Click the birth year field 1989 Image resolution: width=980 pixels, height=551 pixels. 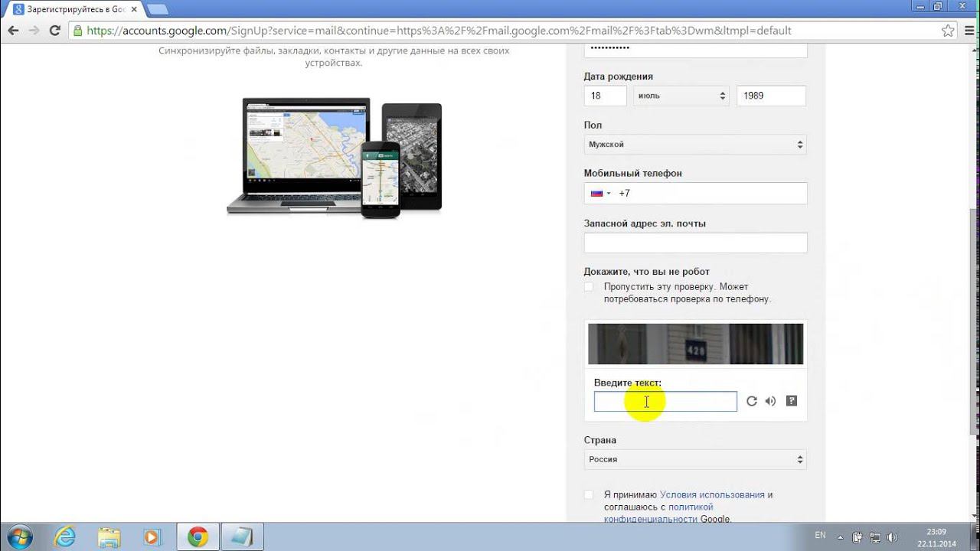[771, 96]
